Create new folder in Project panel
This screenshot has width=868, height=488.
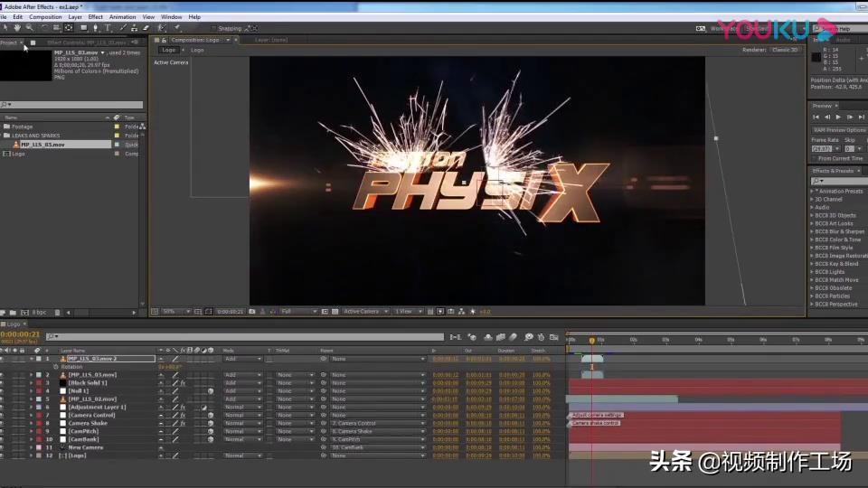[x=13, y=313]
